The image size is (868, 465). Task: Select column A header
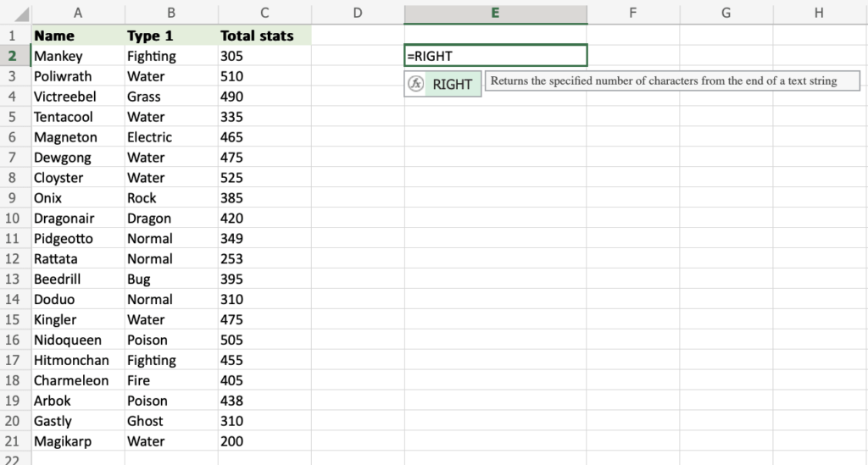coord(78,13)
